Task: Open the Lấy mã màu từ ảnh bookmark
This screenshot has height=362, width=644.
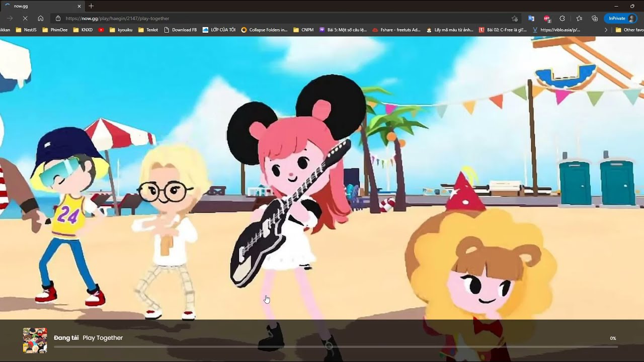Action: coord(450,30)
